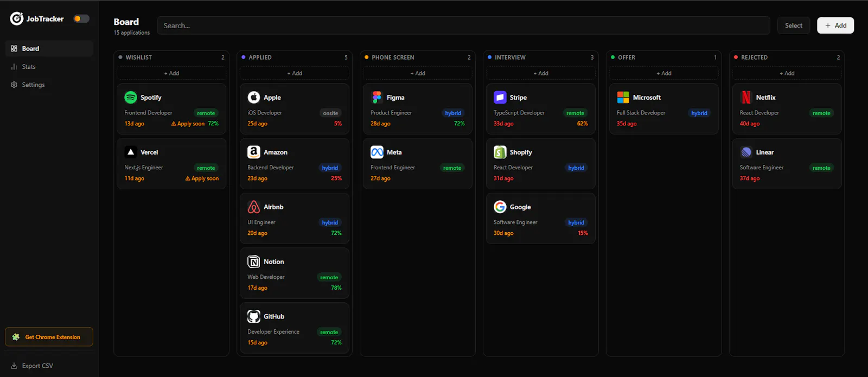The image size is (868, 377).
Task: Open the Stats sidebar item
Action: pyautogui.click(x=49, y=67)
